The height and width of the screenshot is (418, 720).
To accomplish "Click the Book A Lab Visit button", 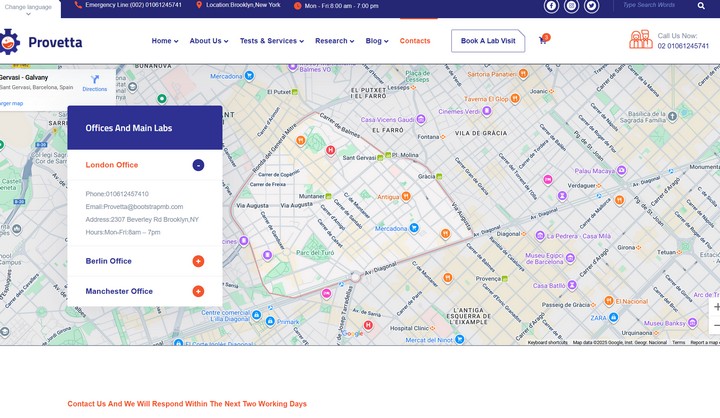I will 488,41.
